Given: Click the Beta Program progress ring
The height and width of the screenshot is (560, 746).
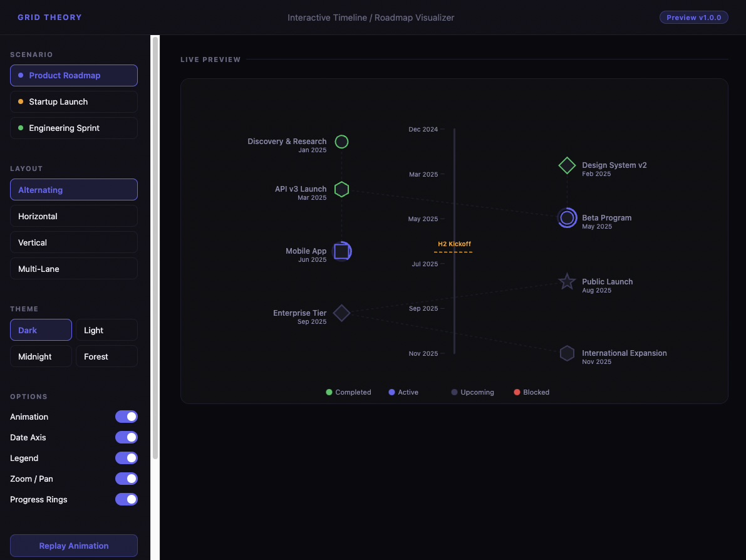Looking at the screenshot, I should (x=567, y=218).
